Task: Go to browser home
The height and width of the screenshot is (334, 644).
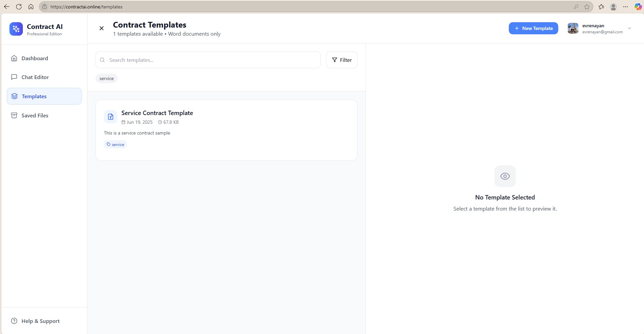Action: [31, 7]
